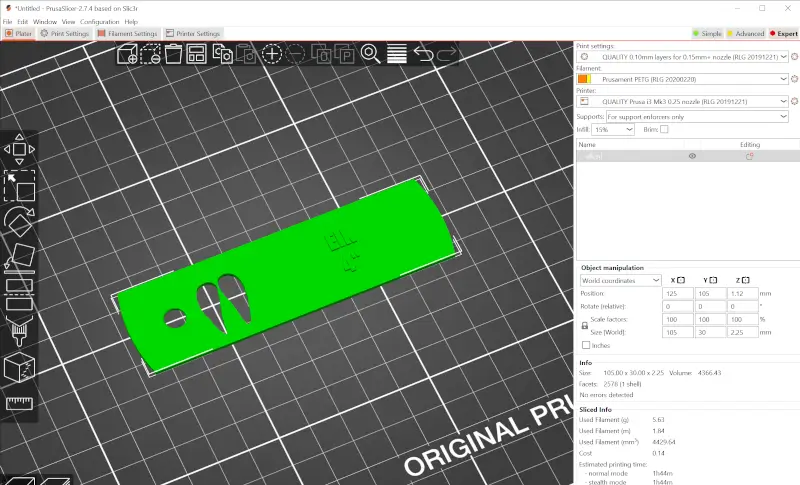Select the Paint-on supports brush tool
This screenshot has height=485, width=800.
coord(19,330)
